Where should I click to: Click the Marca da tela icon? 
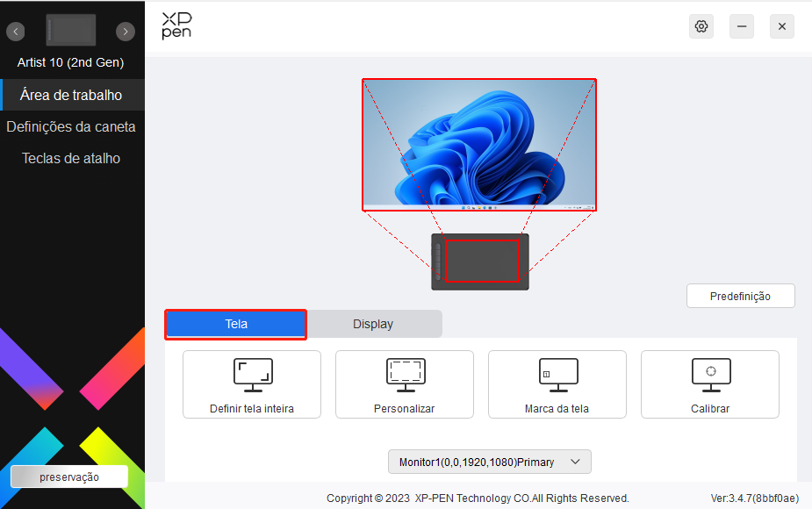click(557, 375)
